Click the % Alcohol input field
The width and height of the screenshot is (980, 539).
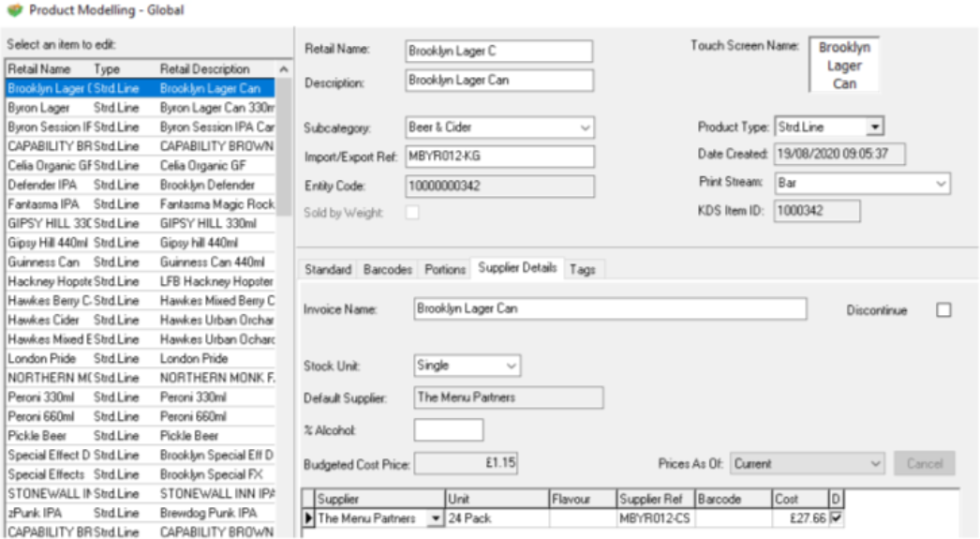tap(448, 430)
